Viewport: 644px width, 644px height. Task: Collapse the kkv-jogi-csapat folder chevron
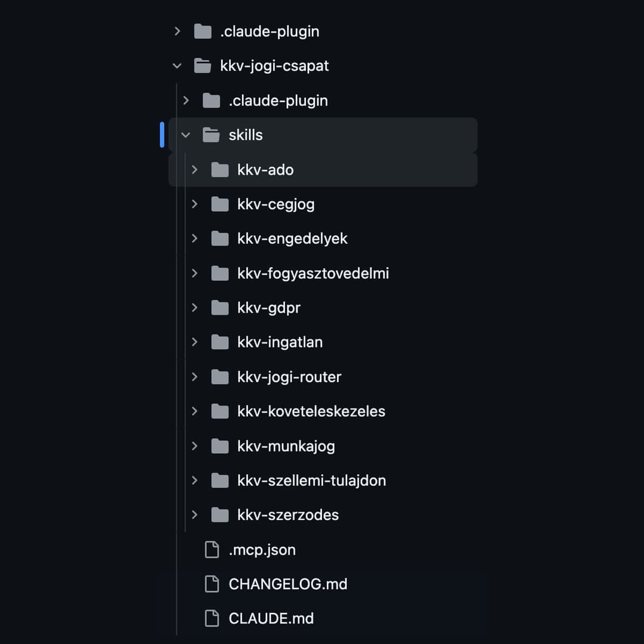click(177, 66)
